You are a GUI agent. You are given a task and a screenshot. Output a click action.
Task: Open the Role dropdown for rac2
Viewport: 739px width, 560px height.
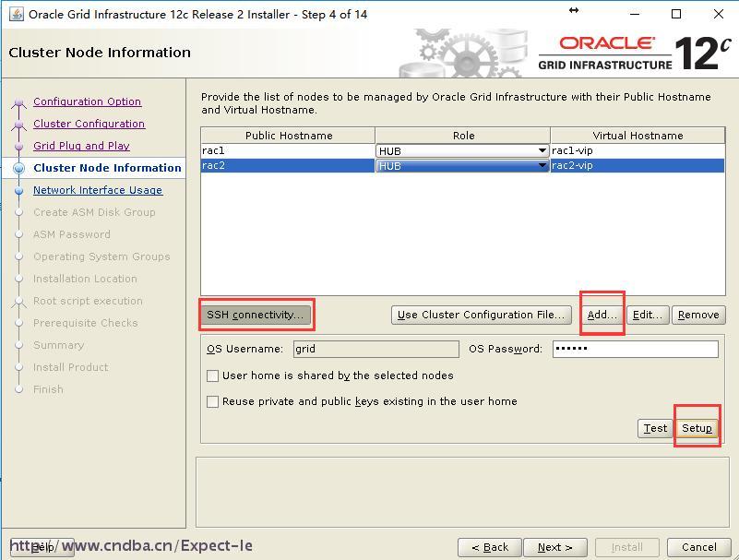tap(462, 165)
